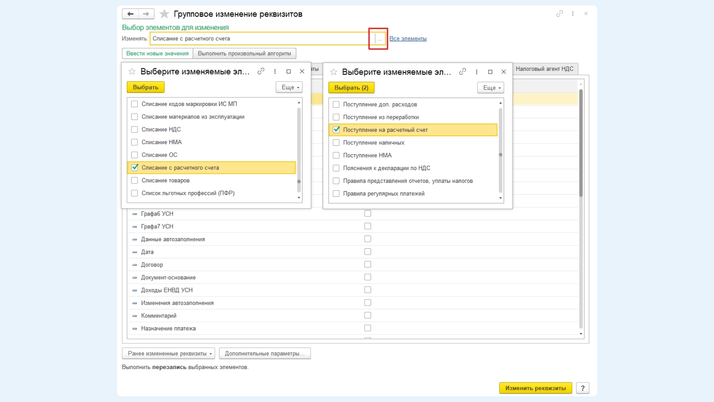Switch to Ввести новые значения tab

pos(157,54)
